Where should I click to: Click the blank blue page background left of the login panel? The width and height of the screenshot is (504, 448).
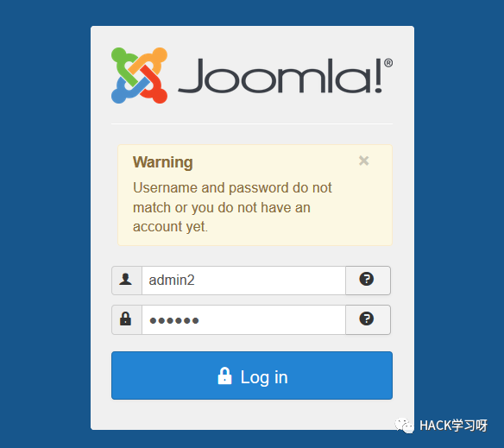[45, 225]
